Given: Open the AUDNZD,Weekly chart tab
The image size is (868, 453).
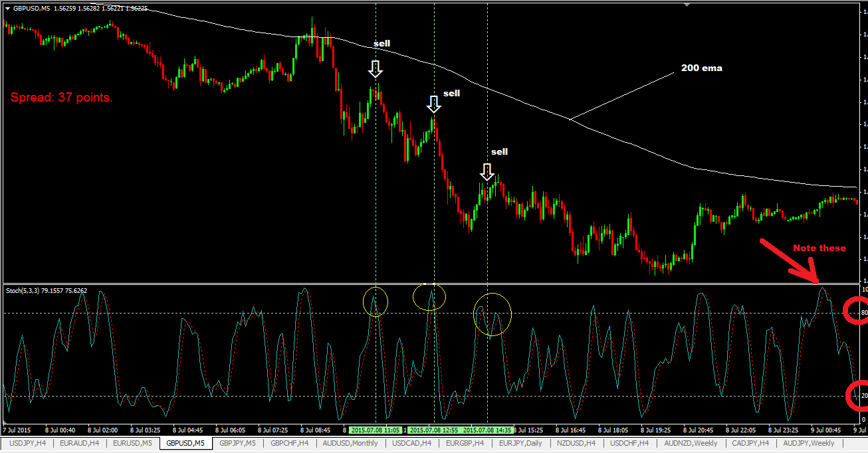Looking at the screenshot, I should pyautogui.click(x=691, y=443).
